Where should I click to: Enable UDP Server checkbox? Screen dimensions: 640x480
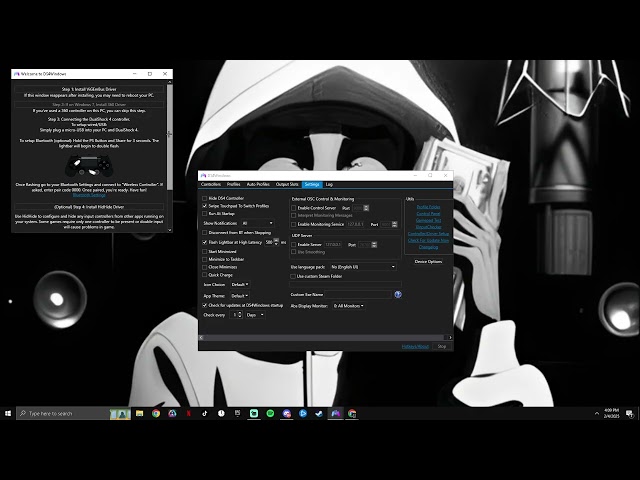tap(293, 245)
